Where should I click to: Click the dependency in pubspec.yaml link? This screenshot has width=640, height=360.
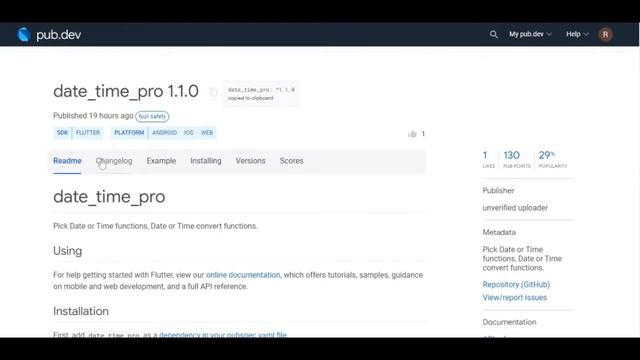coord(223,335)
